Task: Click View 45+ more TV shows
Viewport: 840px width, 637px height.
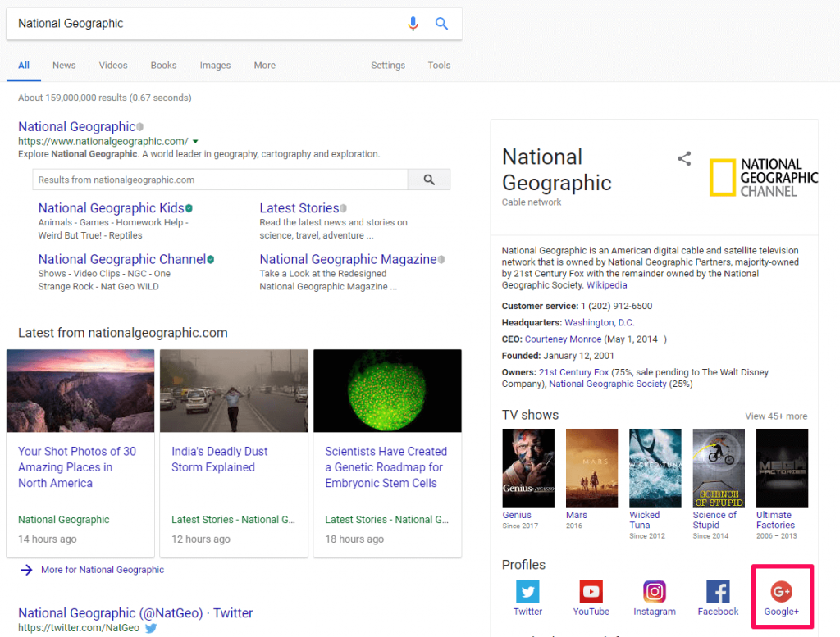Action: coord(776,416)
